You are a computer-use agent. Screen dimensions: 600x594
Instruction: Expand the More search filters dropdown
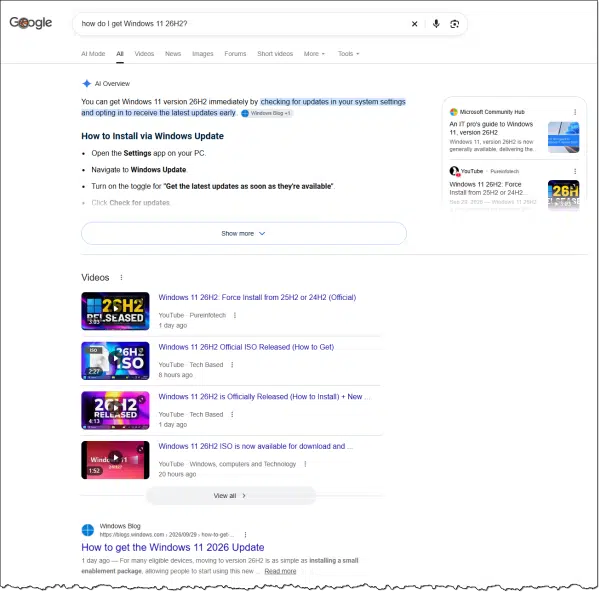click(x=314, y=54)
